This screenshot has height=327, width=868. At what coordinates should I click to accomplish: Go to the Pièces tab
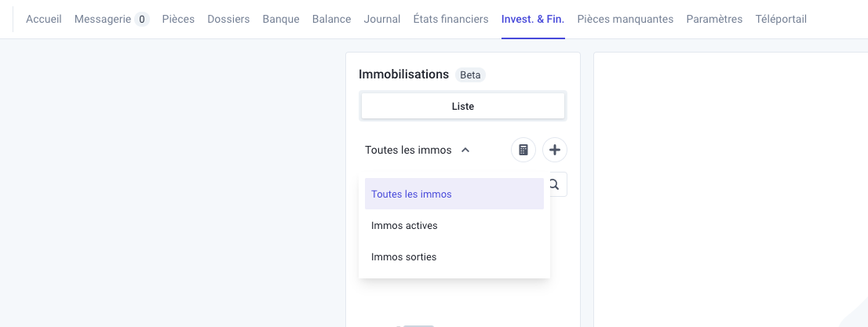(178, 20)
